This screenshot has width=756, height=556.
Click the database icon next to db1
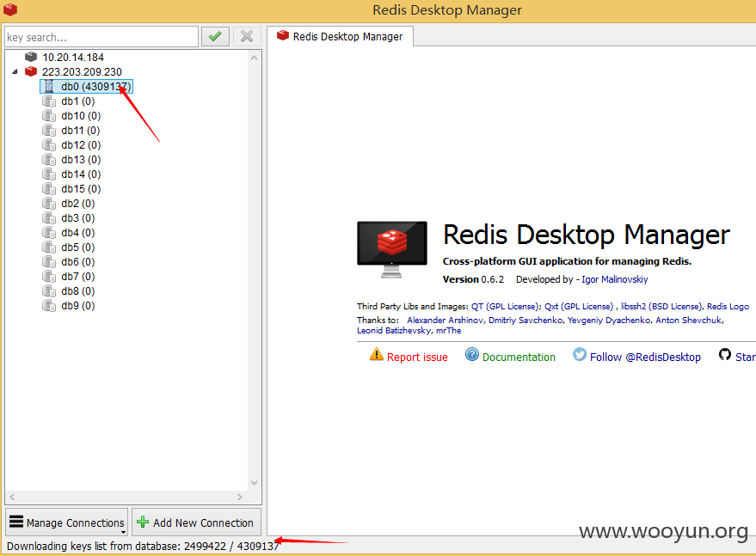(x=49, y=101)
